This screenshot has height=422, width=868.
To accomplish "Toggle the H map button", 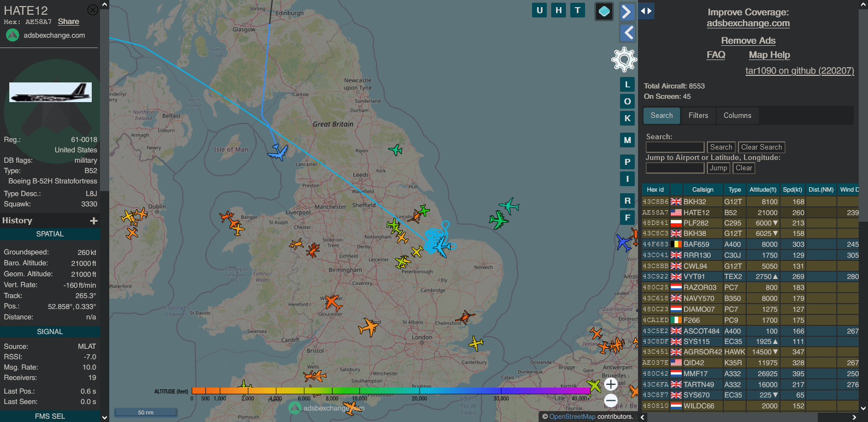I will point(559,10).
